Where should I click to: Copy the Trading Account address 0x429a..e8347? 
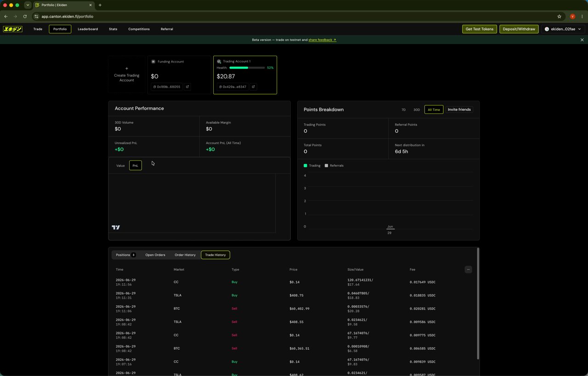pos(232,87)
